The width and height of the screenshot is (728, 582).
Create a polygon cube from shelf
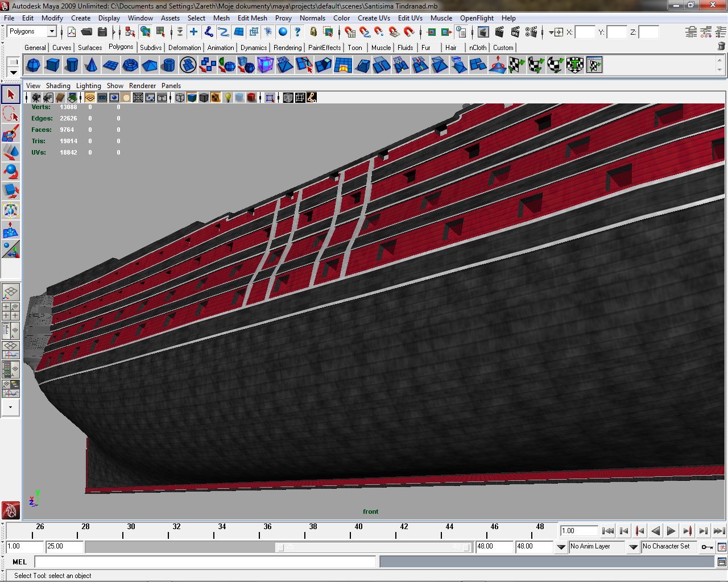point(52,65)
